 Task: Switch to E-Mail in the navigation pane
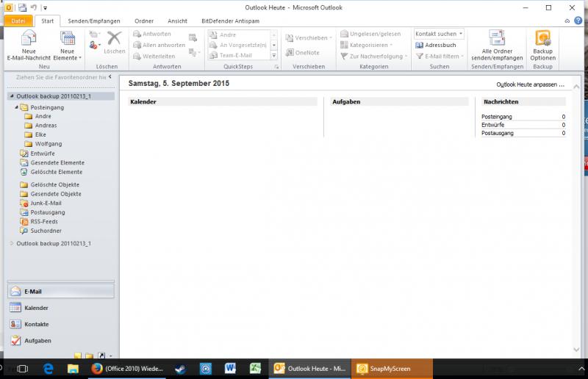tap(61, 292)
